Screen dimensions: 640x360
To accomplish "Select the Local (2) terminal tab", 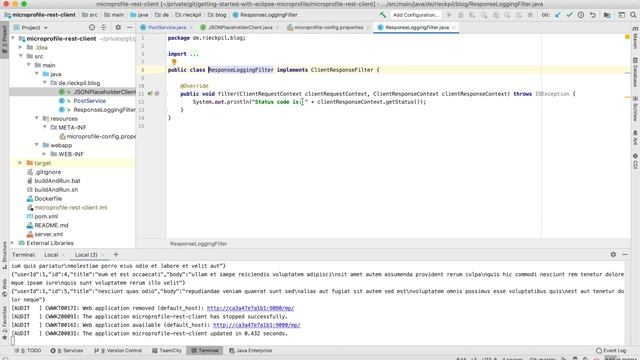I will coord(86,255).
